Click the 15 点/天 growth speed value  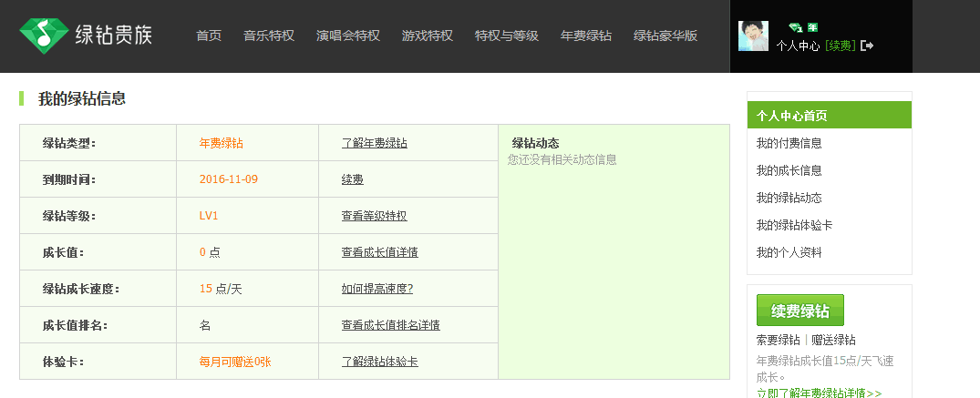point(221,289)
